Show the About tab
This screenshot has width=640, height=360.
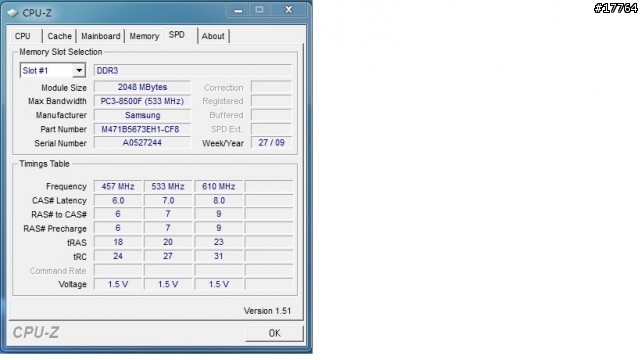click(x=213, y=36)
